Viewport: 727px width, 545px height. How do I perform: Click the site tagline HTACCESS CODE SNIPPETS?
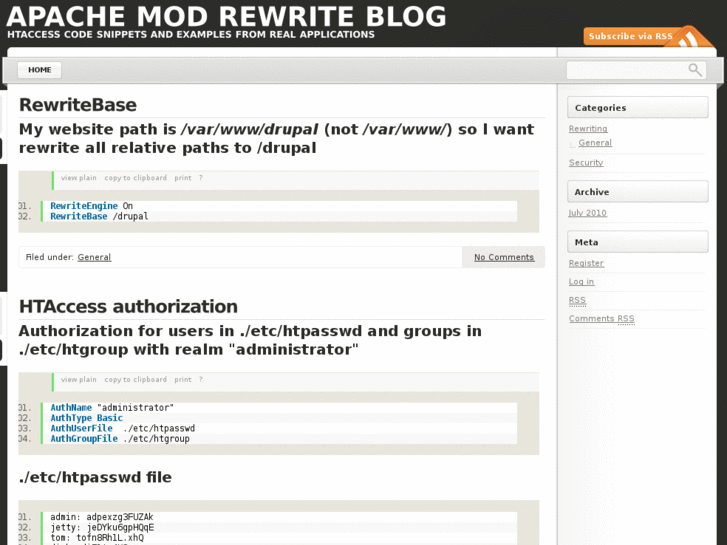(191, 34)
